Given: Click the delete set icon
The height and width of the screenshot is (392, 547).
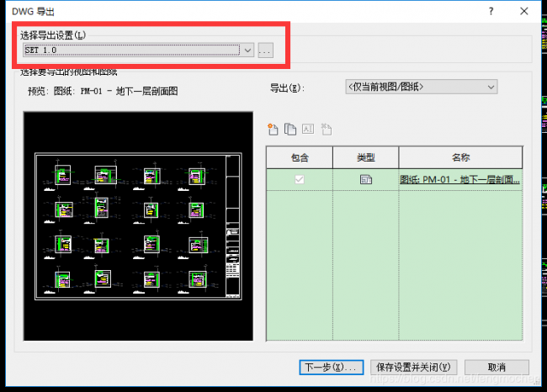Looking at the screenshot, I should pyautogui.click(x=326, y=129).
